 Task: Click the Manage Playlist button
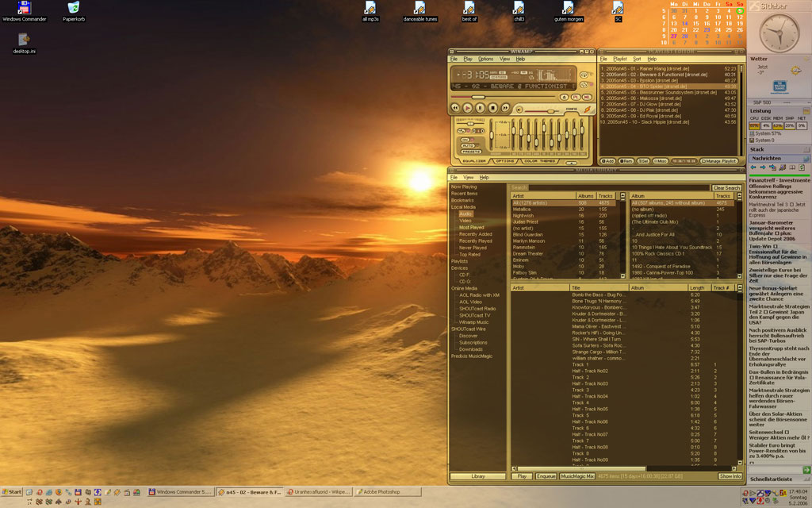718,161
